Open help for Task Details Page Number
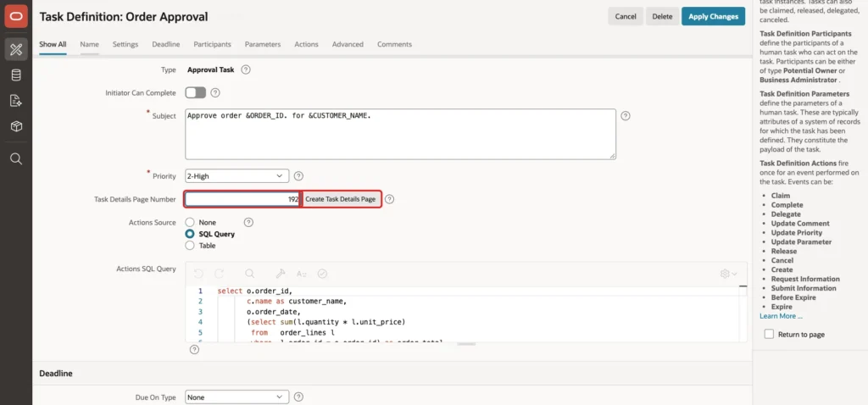Screen dimensions: 868x405 point(389,199)
